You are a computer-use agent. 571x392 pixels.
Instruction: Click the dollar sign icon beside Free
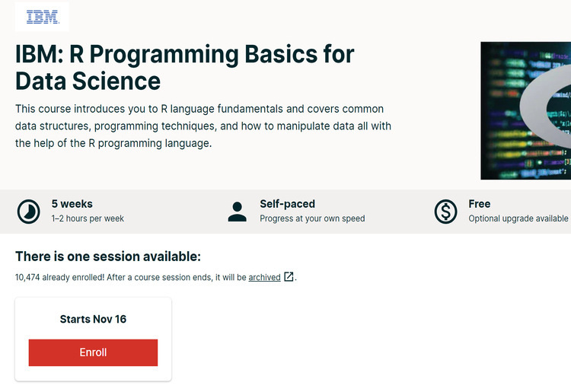click(446, 211)
